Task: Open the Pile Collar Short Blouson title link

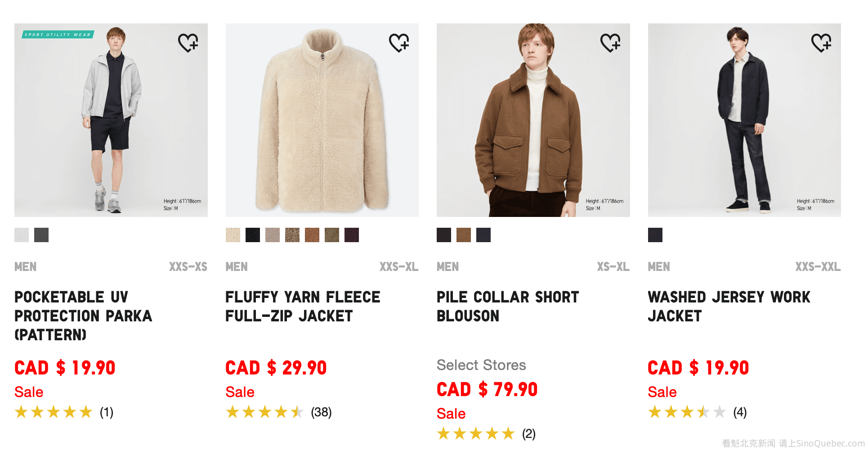Action: (507, 307)
